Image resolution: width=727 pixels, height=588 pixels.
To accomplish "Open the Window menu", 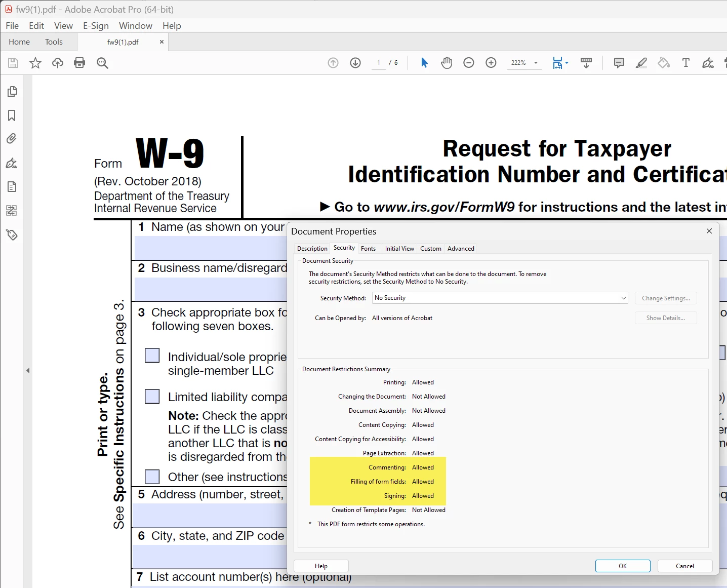I will (x=136, y=26).
